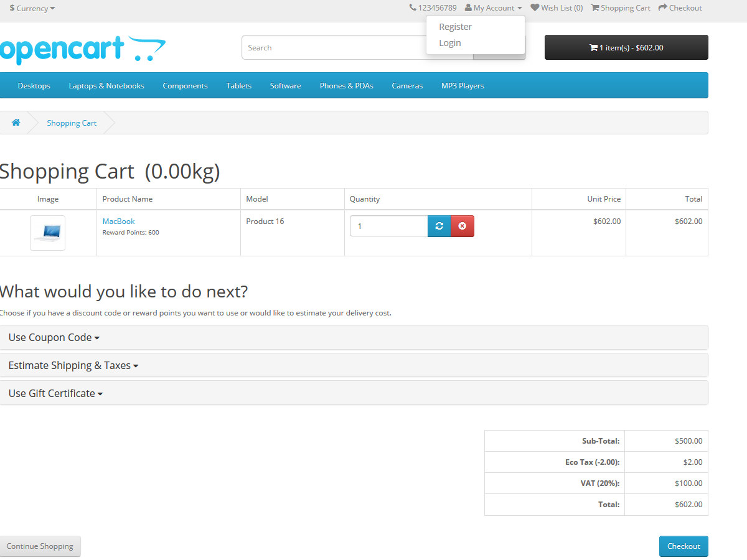Expand Use Gift Certificate panel
Viewport: 747px width, 560px height.
[55, 393]
